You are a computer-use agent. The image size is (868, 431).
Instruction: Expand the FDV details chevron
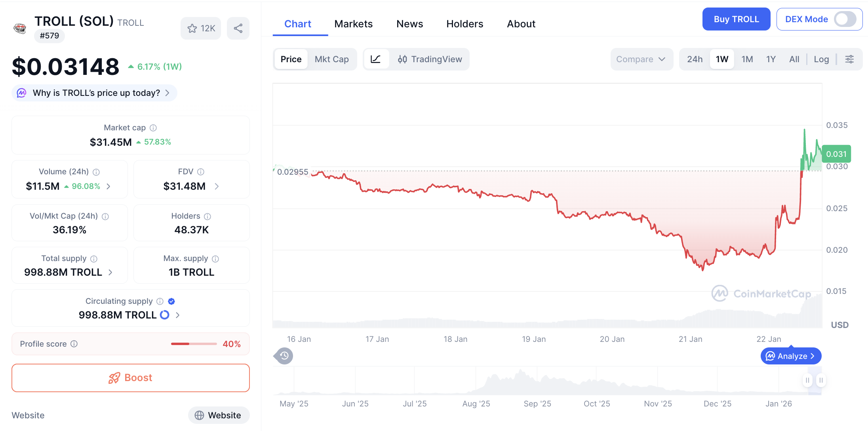[217, 186]
